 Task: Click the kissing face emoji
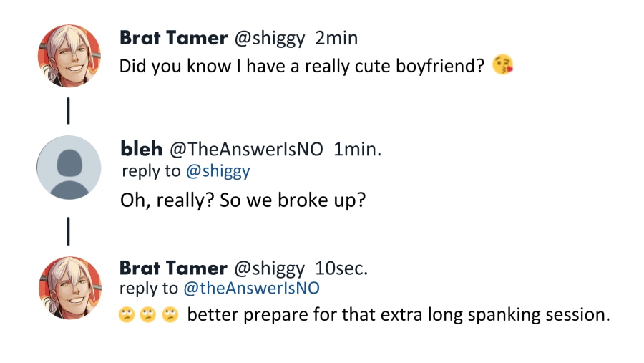pos(503,67)
